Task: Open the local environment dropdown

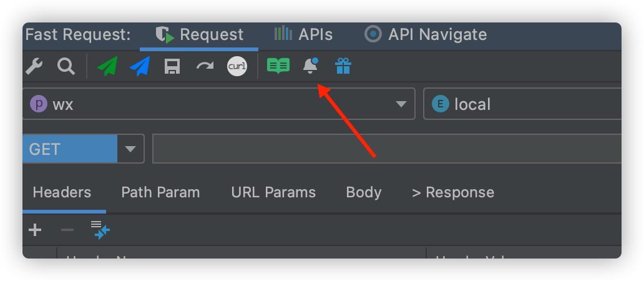Action: (x=523, y=104)
